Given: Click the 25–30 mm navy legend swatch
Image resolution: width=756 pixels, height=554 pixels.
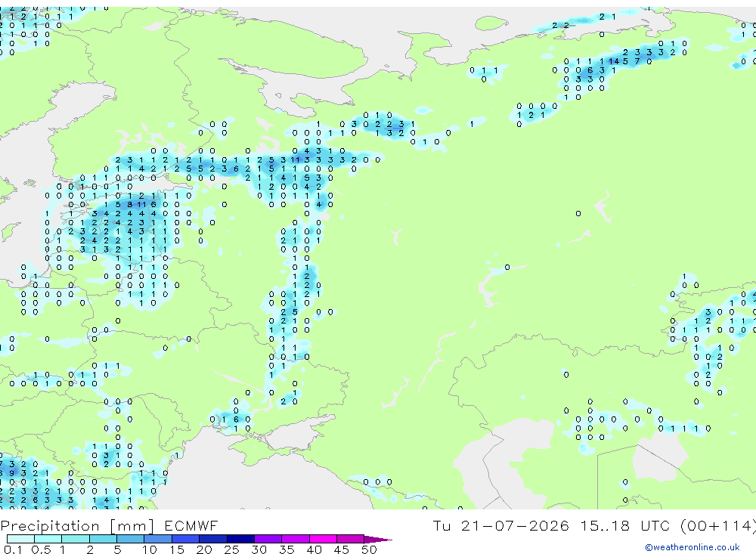Looking at the screenshot, I should pos(240,539).
